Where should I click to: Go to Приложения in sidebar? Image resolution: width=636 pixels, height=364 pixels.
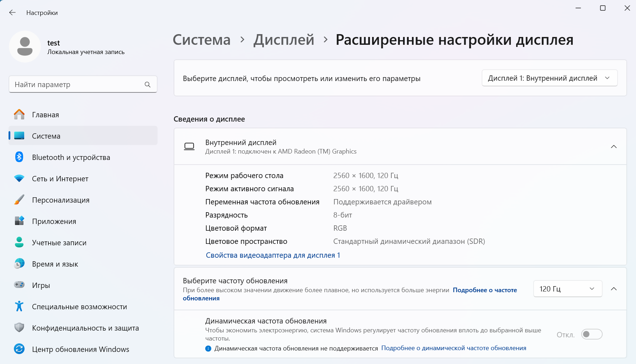(54, 221)
